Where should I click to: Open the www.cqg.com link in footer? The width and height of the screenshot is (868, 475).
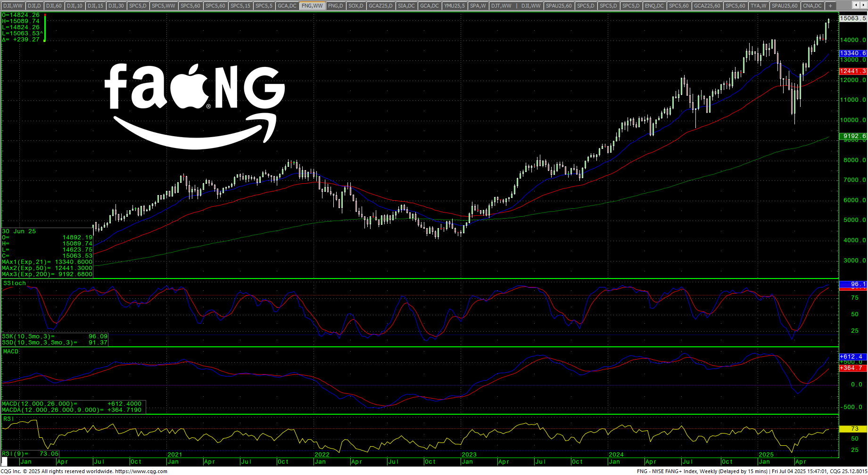pos(141,471)
